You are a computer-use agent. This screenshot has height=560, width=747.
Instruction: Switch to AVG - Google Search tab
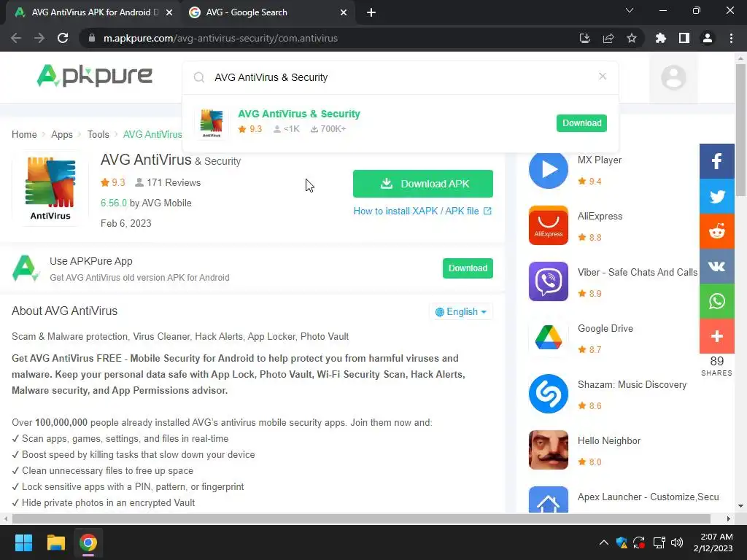tap(268, 12)
